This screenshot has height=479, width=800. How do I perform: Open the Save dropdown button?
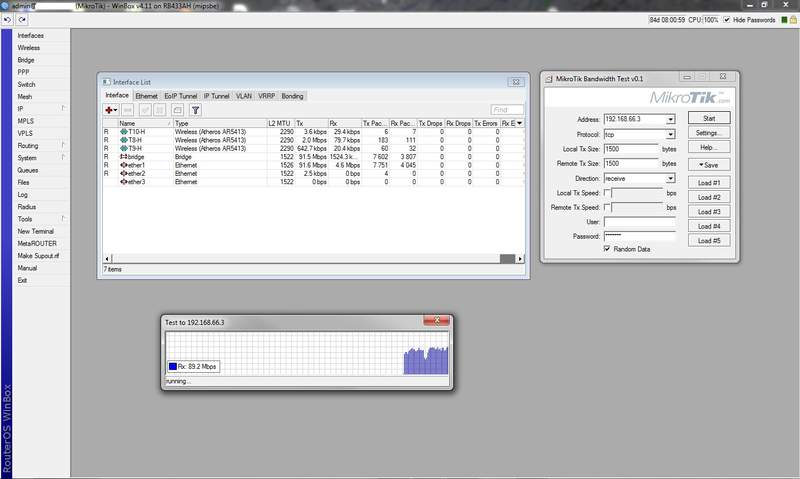click(x=709, y=165)
